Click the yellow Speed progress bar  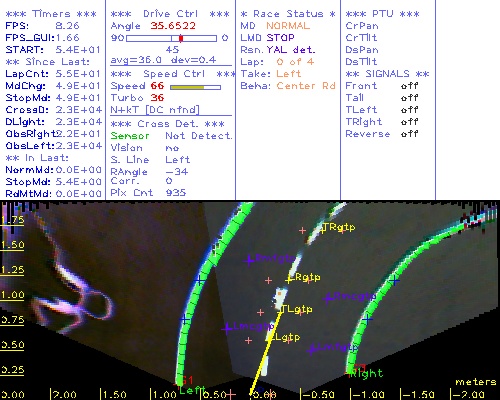pyautogui.click(x=187, y=87)
